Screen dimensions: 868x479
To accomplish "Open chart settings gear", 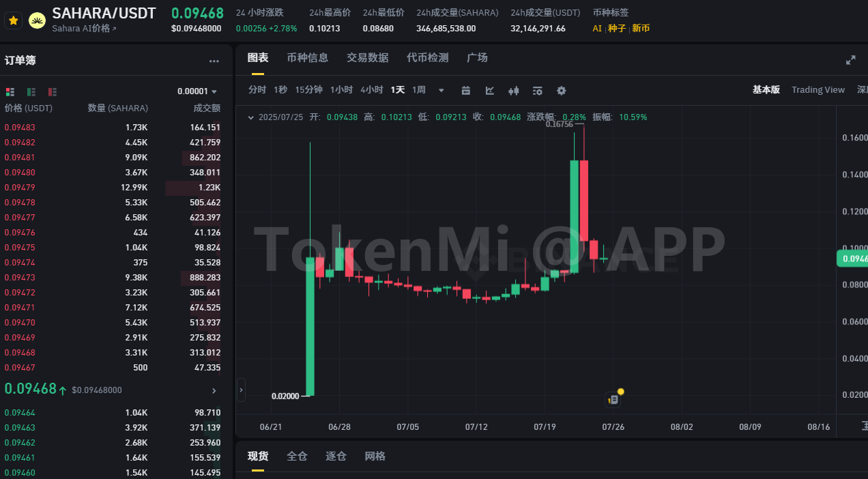I will click(x=562, y=91).
